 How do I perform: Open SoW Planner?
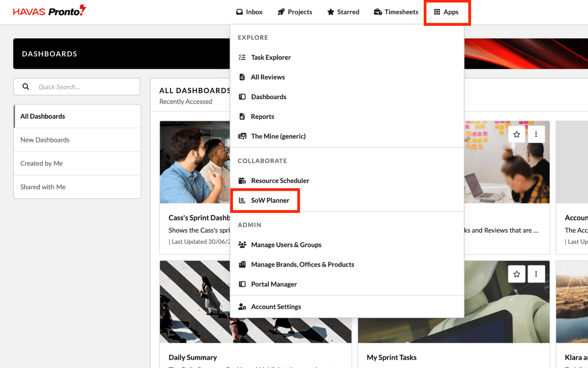(347, 200)
